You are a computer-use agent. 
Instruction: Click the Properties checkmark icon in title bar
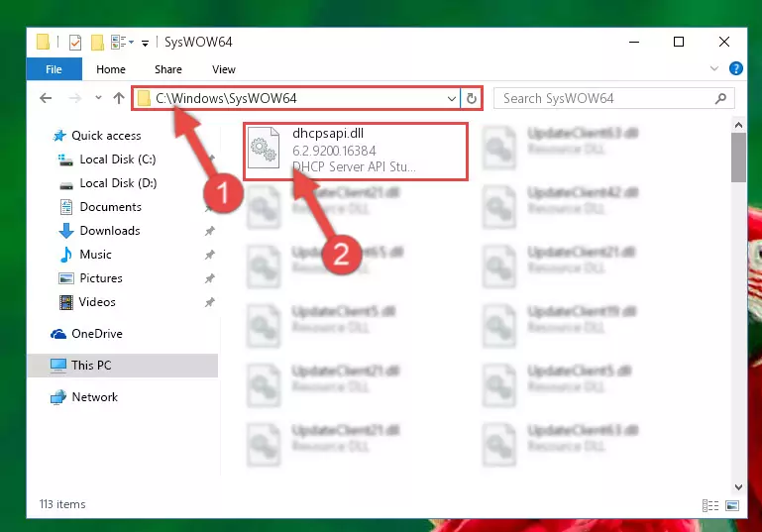pos(75,43)
